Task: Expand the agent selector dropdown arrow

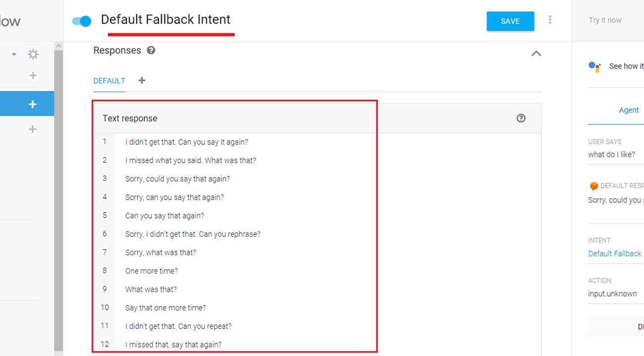Action: 14,54
